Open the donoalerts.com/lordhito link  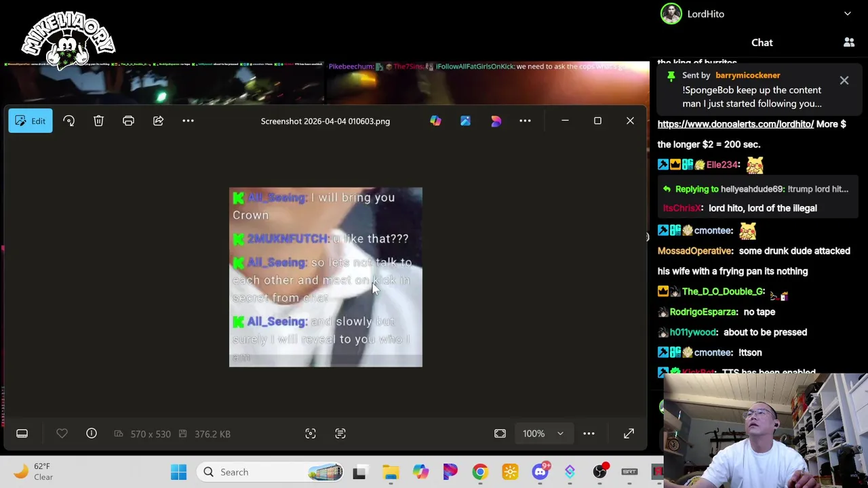pyautogui.click(x=735, y=124)
